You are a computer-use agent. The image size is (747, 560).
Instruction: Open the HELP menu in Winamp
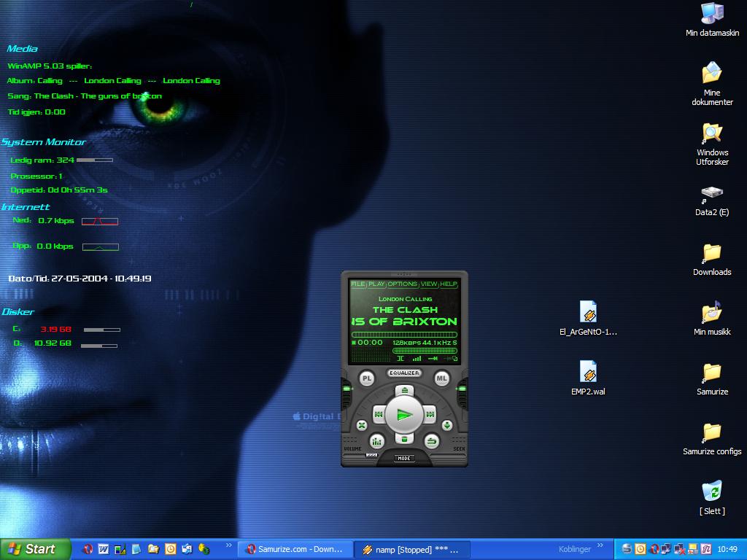click(449, 284)
